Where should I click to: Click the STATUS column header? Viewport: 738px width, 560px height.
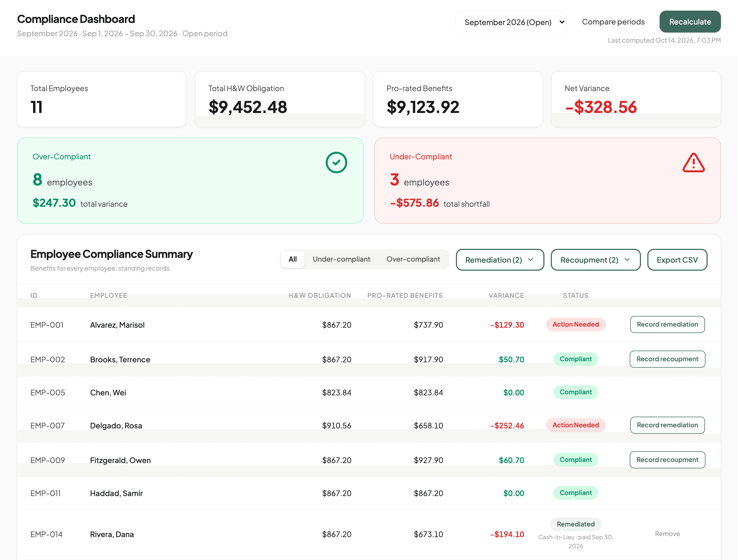tap(576, 295)
